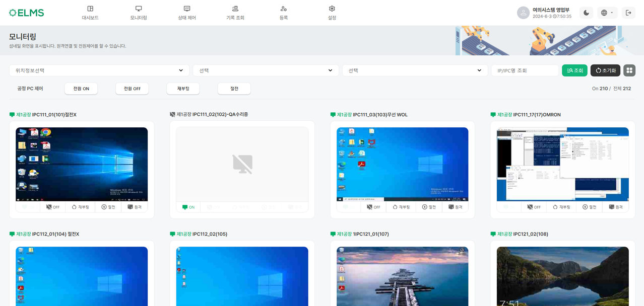Go to the 모니터링 menu

coord(139,13)
